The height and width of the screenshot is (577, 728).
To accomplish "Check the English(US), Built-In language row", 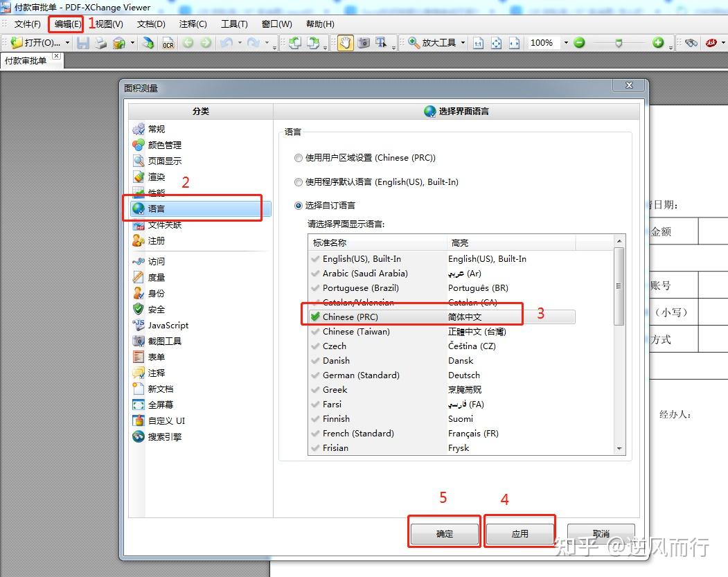I will [442, 259].
